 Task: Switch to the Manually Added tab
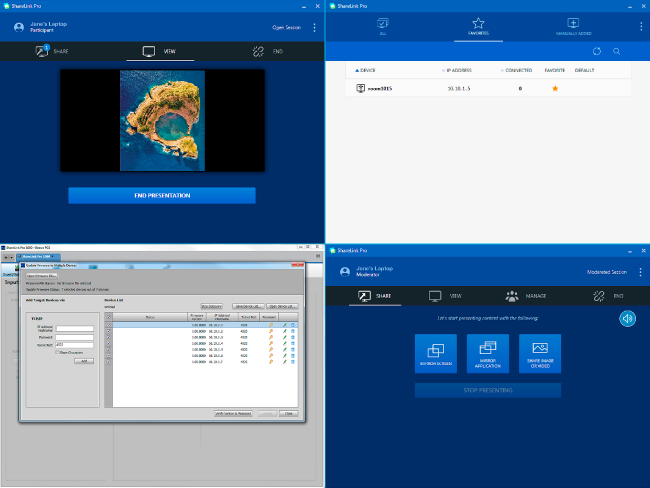(x=573, y=26)
